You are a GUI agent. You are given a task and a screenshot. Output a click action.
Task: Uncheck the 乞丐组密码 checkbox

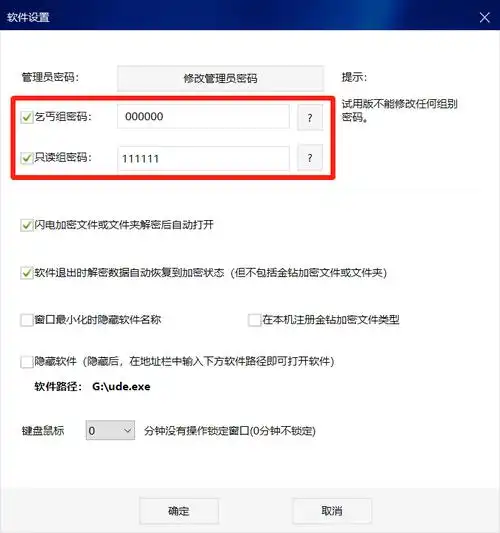tap(27, 117)
